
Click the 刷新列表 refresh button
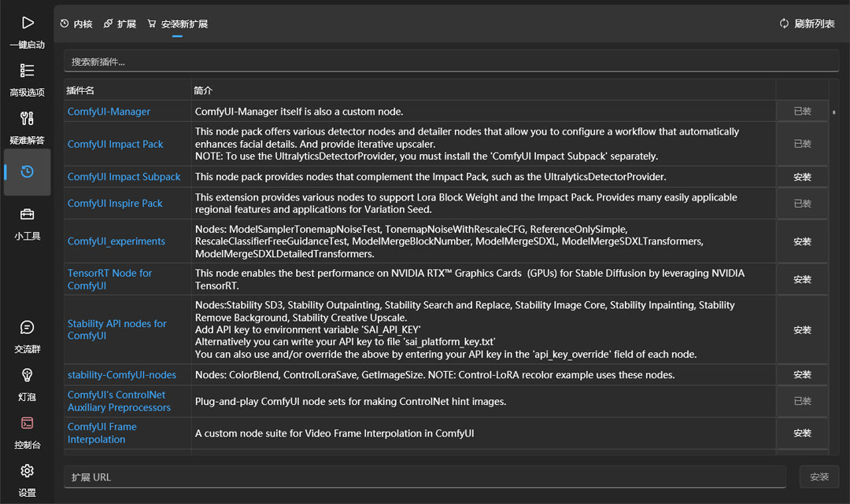pyautogui.click(x=807, y=24)
